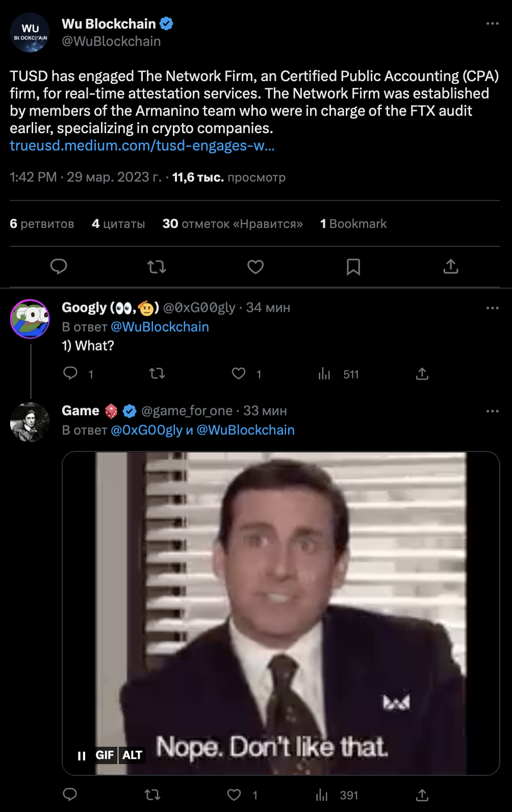The image size is (512, 812).
Task: Bookmark the Wu Blockchain tweet
Action: (353, 266)
